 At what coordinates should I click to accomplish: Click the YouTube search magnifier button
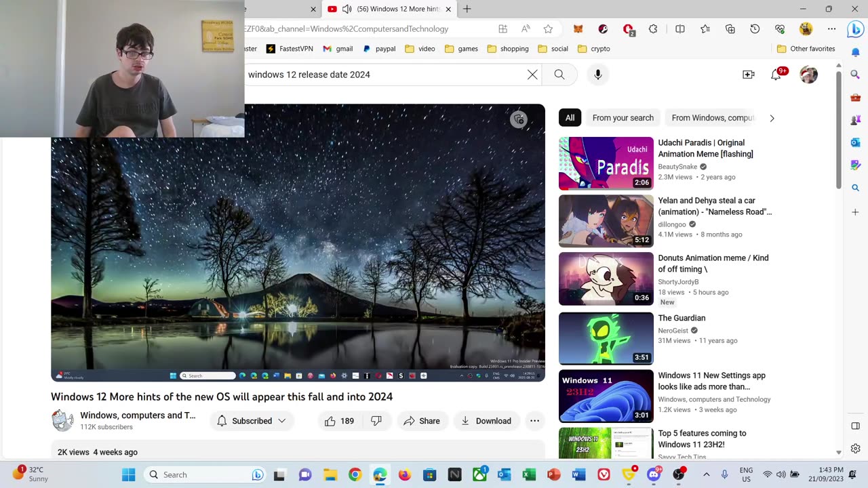[559, 75]
